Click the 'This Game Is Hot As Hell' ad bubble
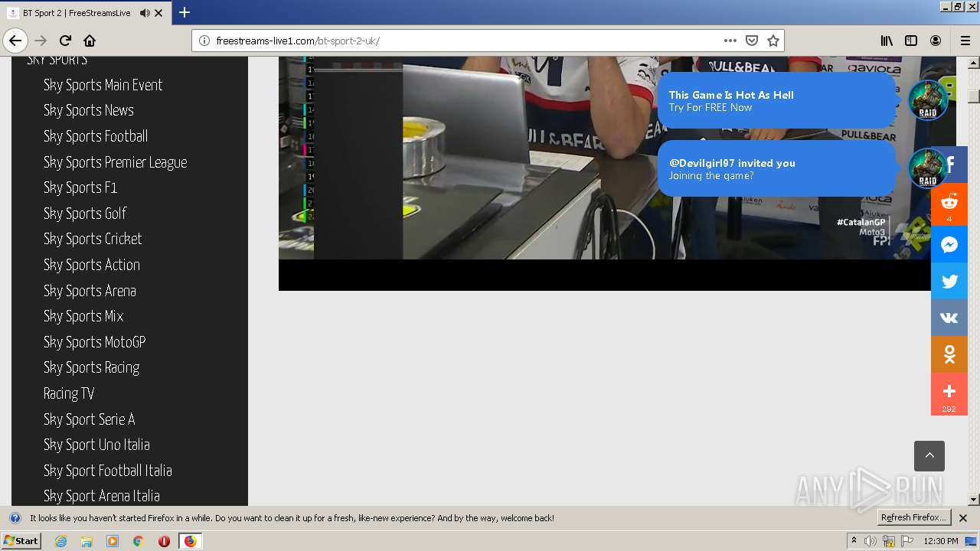 776,100
